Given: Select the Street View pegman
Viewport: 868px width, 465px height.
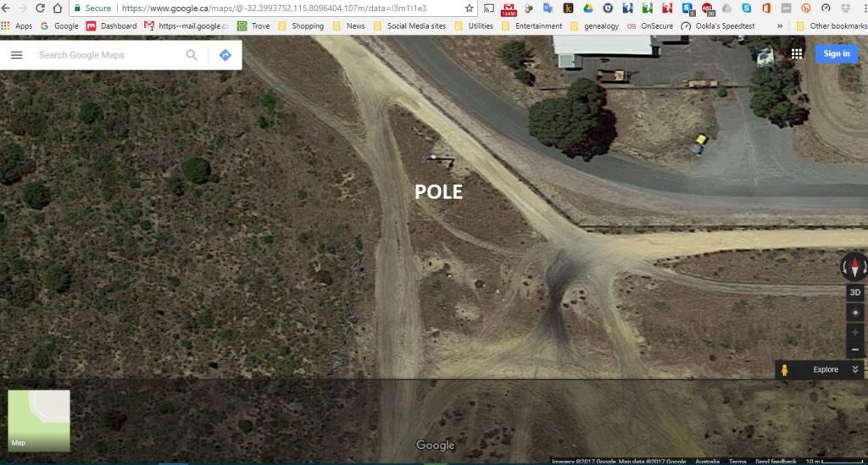Looking at the screenshot, I should coord(785,370).
